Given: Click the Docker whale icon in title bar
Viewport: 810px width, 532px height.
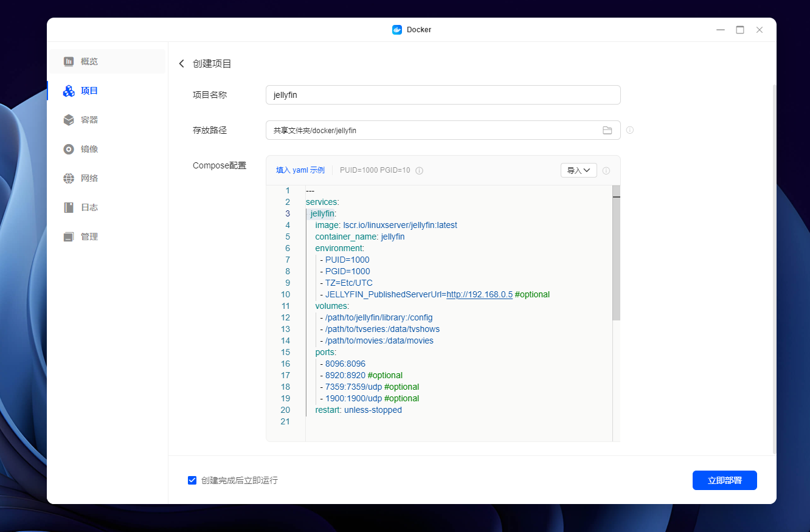Looking at the screenshot, I should point(397,30).
